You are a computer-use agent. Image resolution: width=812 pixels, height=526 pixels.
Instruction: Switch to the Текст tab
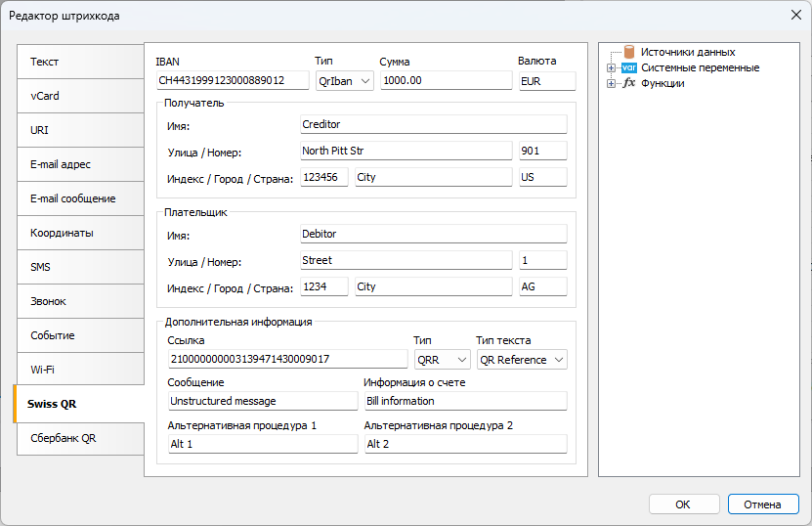80,62
